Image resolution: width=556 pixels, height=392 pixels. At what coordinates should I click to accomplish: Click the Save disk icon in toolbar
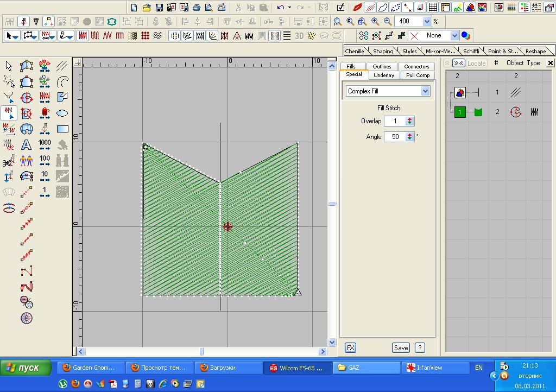[159, 8]
